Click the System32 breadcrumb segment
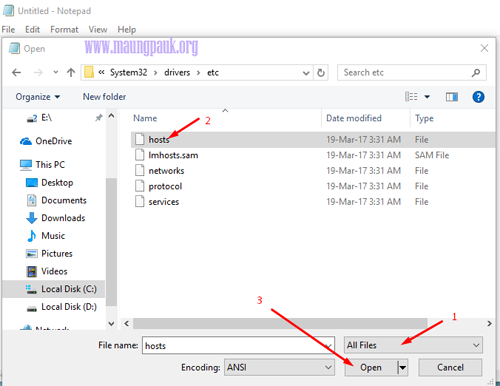Screen dimensions: 500x386 pos(128,73)
